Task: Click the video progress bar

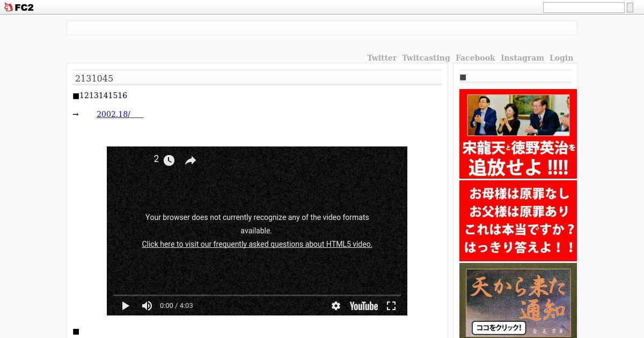Action: click(257, 295)
